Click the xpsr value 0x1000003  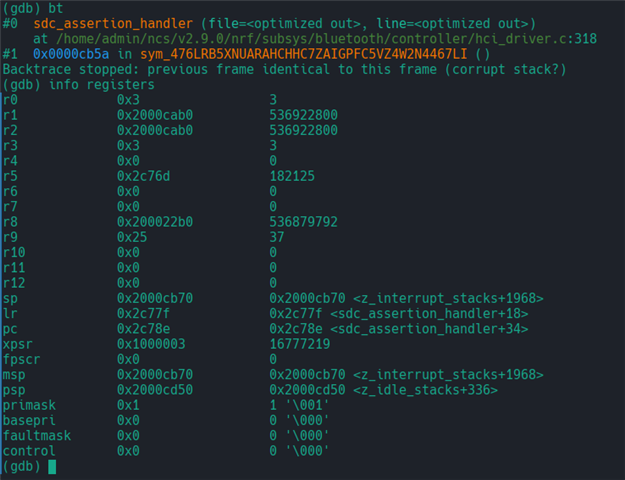[151, 344]
